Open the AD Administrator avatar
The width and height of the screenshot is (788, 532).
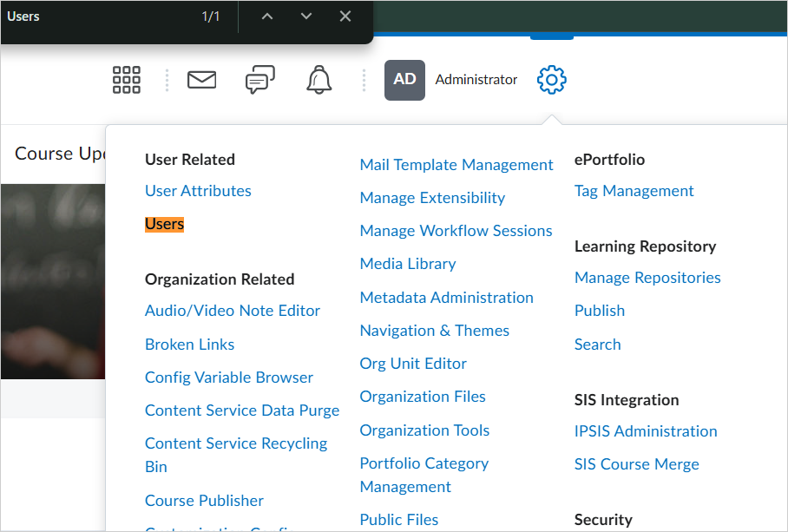[404, 79]
